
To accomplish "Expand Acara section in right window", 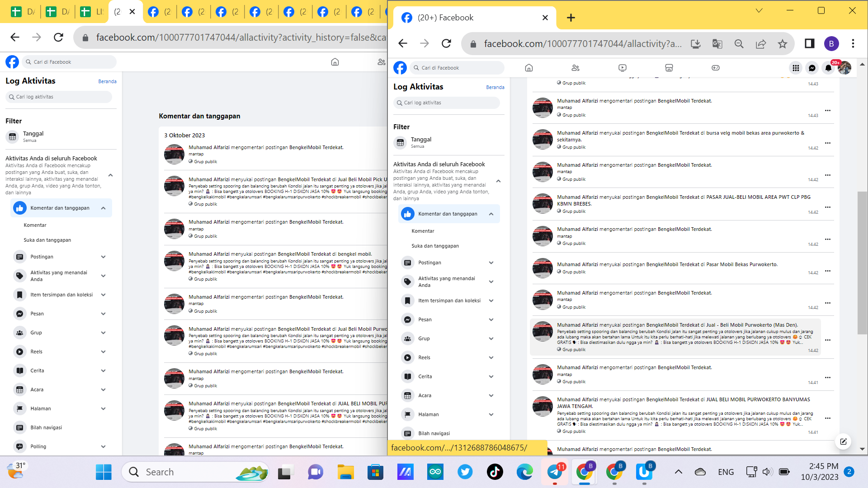I will 491,396.
